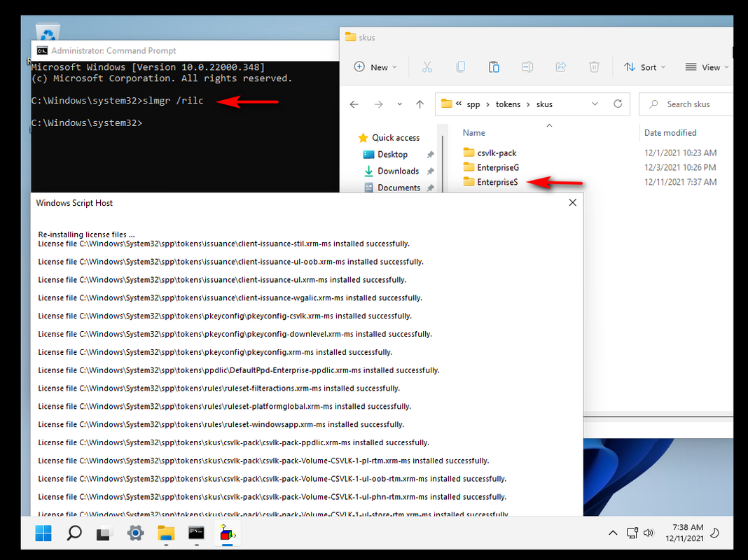Click the Recycle Bin desktop icon
The width and height of the screenshot is (748, 560).
pyautogui.click(x=48, y=32)
